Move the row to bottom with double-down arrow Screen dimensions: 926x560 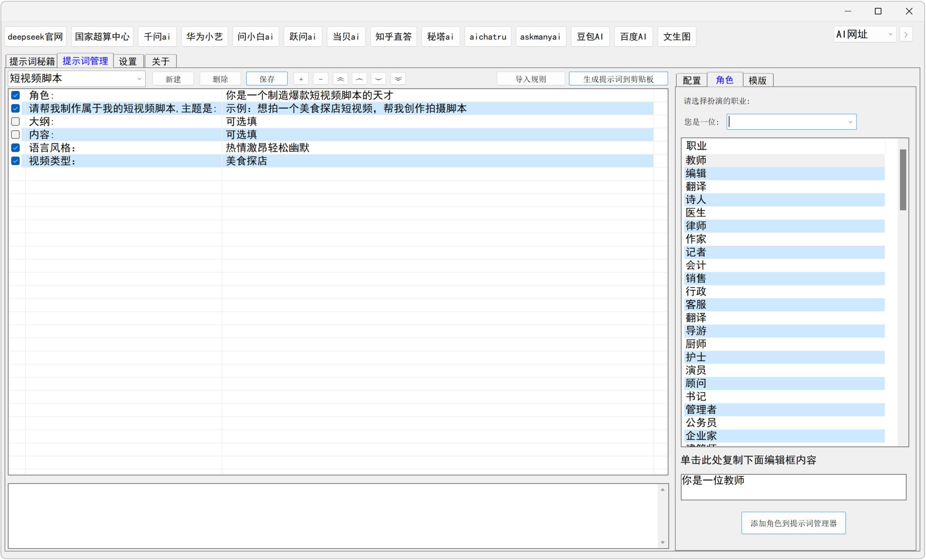[398, 79]
